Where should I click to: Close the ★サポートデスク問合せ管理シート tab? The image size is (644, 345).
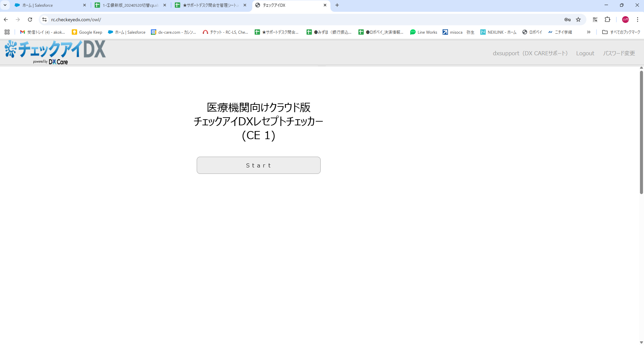pos(245,5)
